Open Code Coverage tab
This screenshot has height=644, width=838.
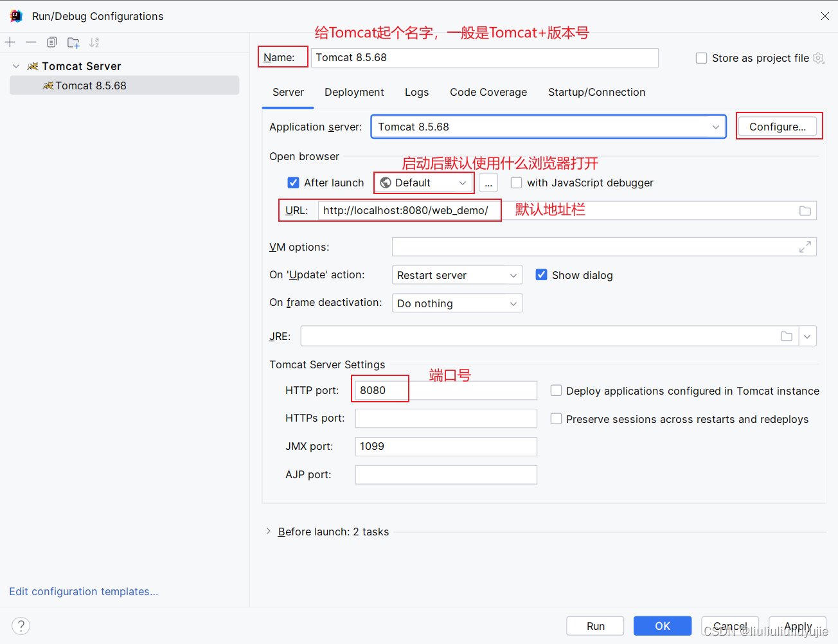tap(488, 92)
